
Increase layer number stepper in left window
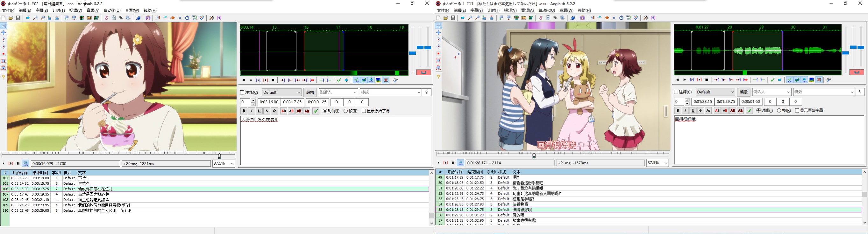253,100
